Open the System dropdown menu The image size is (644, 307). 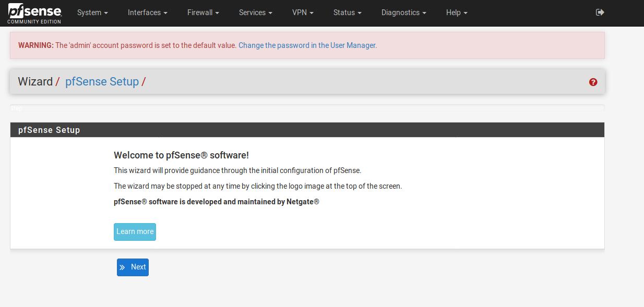click(x=92, y=13)
